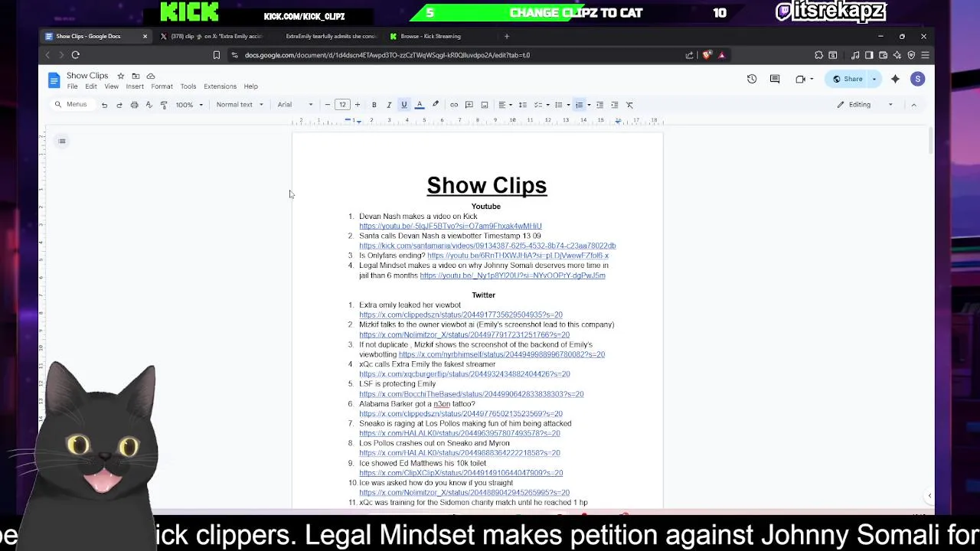Image resolution: width=980 pixels, height=551 pixels.
Task: Open the Arial font dropdown
Action: pyautogui.click(x=295, y=105)
